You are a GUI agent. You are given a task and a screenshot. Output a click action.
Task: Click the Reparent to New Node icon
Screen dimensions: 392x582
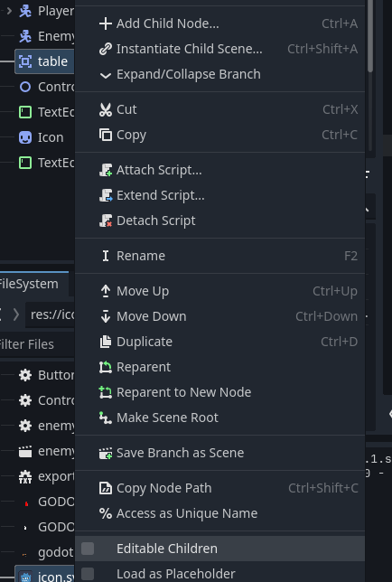106,393
